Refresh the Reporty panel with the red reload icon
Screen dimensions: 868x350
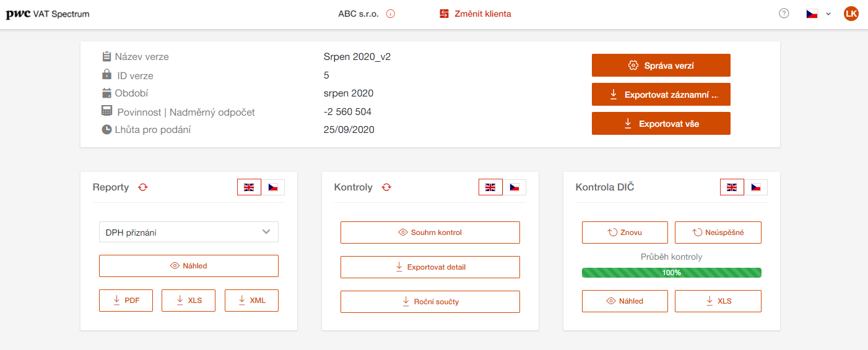click(143, 187)
